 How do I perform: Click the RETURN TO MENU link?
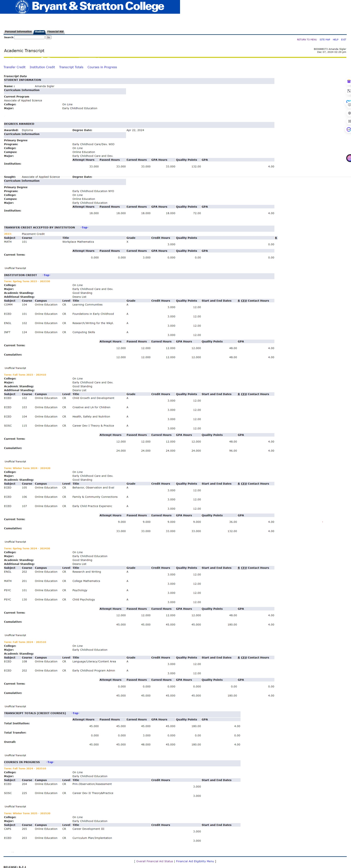coord(307,40)
